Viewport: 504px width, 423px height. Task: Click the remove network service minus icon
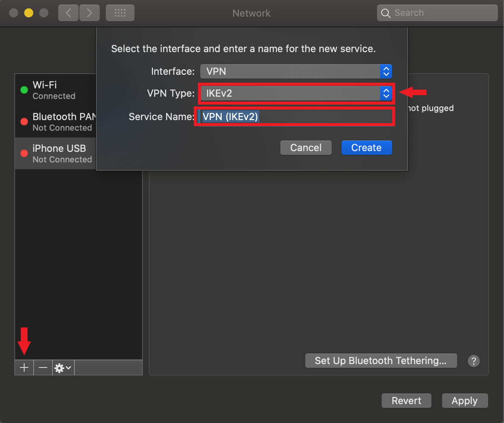pos(43,367)
